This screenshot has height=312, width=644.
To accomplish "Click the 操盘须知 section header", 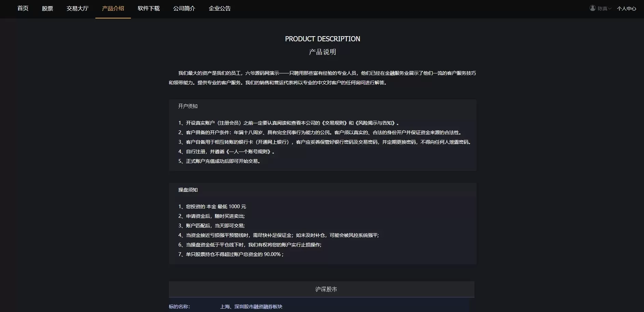I will click(x=188, y=190).
